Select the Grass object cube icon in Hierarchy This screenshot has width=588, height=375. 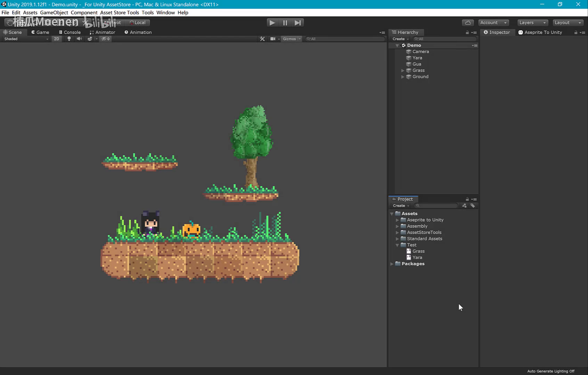409,70
